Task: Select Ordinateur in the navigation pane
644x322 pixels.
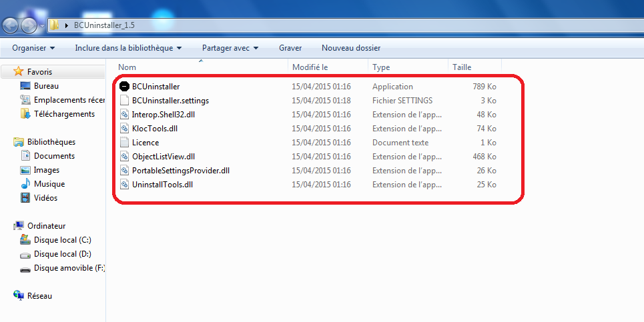Action: (47, 226)
